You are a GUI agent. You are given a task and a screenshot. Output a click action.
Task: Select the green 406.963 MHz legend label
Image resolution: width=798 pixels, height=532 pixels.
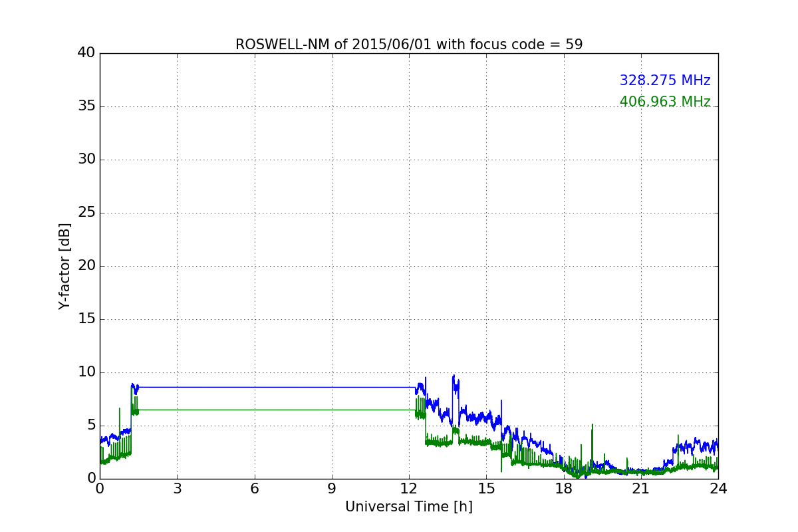tap(665, 102)
